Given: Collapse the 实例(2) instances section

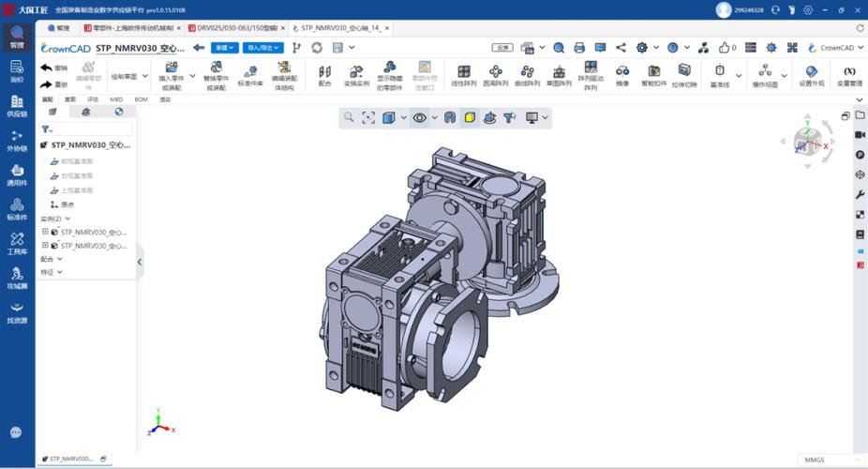Looking at the screenshot, I should pos(68,219).
